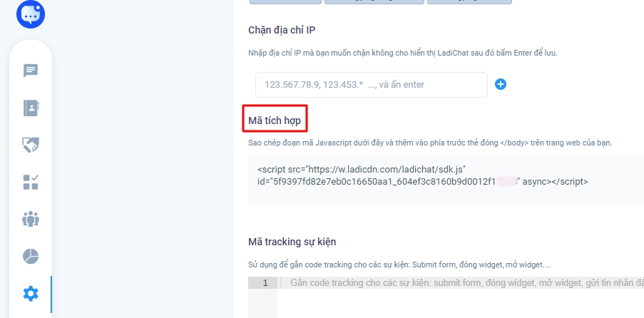This screenshot has height=318, width=644.
Task: Select the handshake deals sidebar icon
Action: [31, 145]
